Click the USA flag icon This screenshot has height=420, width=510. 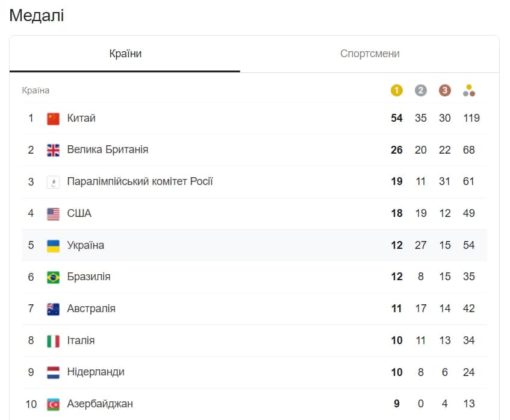(x=54, y=214)
